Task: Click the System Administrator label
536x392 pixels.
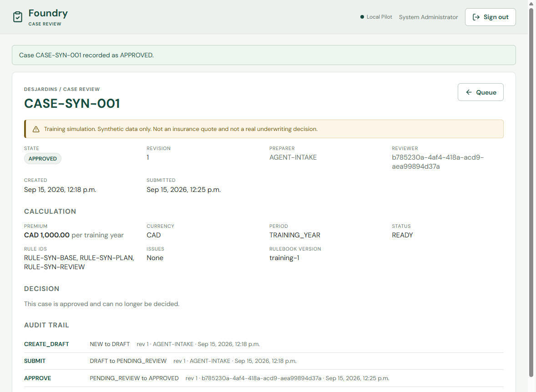Action: pos(428,17)
